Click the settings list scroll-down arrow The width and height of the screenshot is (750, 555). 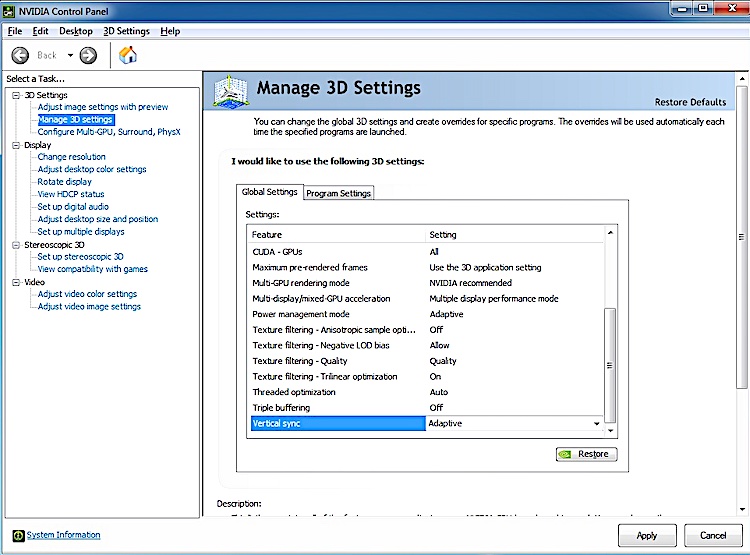pyautogui.click(x=610, y=431)
